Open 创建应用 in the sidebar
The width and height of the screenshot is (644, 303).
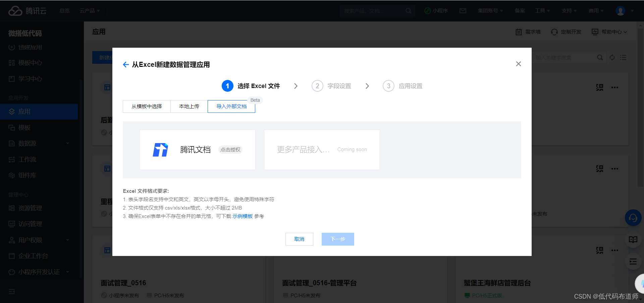point(25,47)
